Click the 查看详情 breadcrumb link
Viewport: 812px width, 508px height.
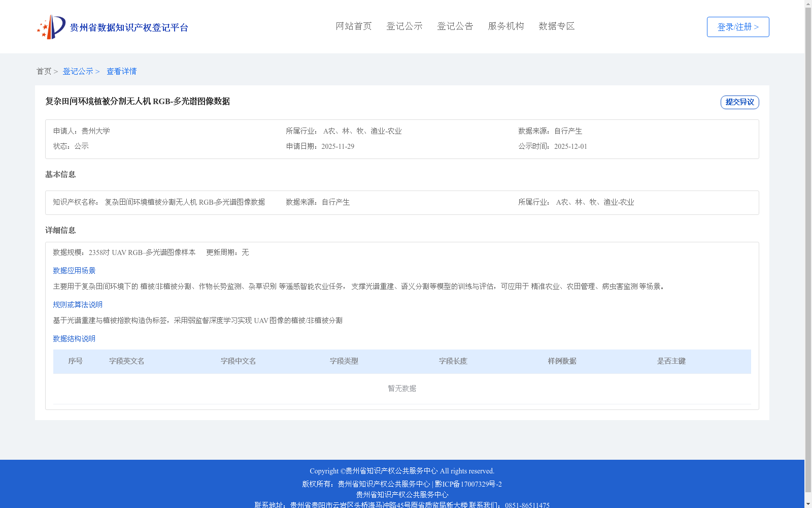(121, 71)
